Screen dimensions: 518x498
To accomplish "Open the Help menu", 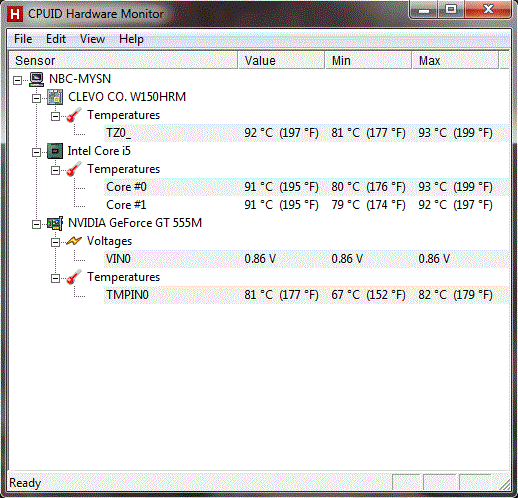I will pyautogui.click(x=131, y=39).
